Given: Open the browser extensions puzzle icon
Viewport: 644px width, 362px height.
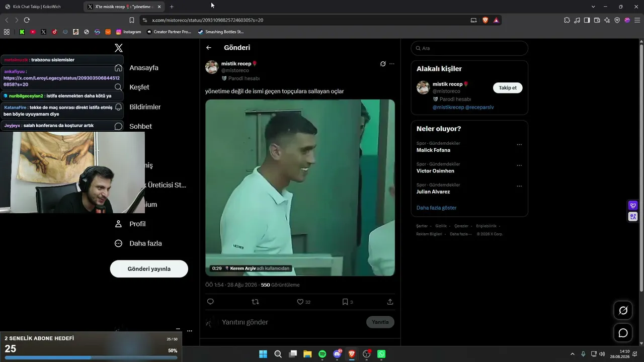Looking at the screenshot, I should pos(567,20).
